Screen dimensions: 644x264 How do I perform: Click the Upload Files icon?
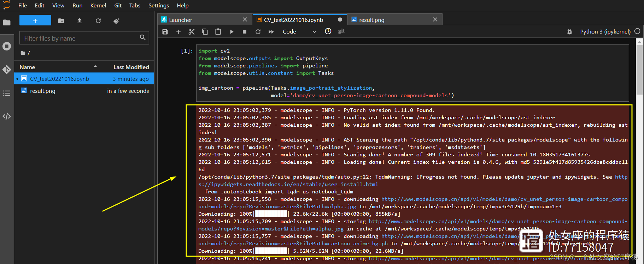click(80, 21)
